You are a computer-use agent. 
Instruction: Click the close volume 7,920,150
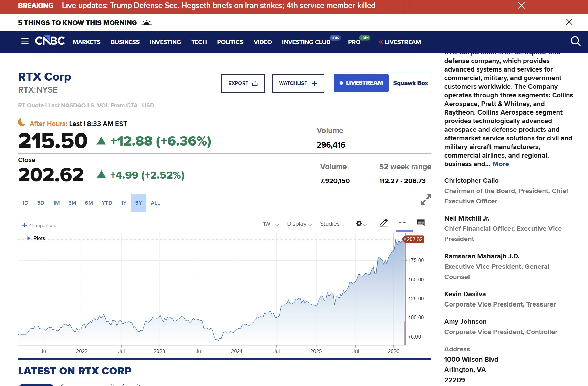pyautogui.click(x=335, y=181)
